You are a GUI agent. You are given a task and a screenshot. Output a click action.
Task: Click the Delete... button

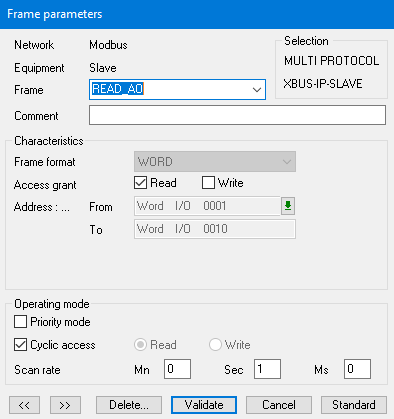[129, 405]
